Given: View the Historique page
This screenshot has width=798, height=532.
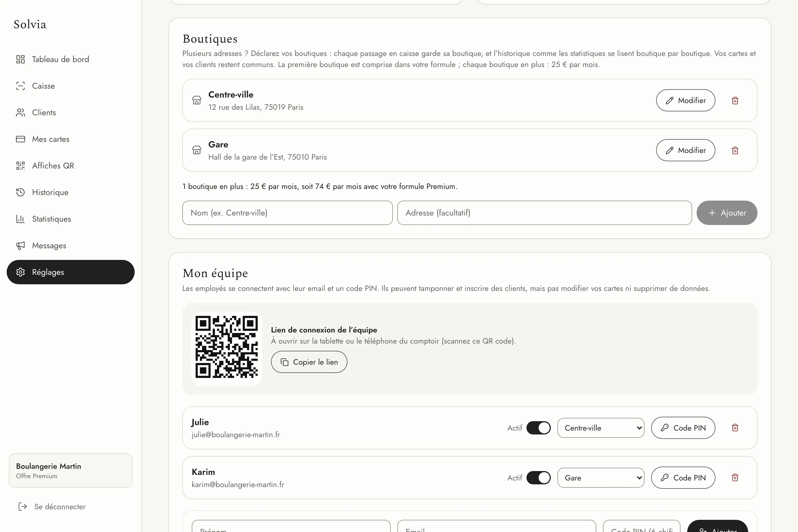Looking at the screenshot, I should [71, 192].
